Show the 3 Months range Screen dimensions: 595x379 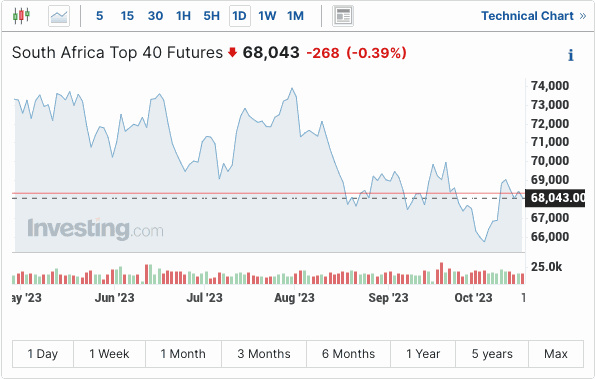pyautogui.click(x=264, y=354)
